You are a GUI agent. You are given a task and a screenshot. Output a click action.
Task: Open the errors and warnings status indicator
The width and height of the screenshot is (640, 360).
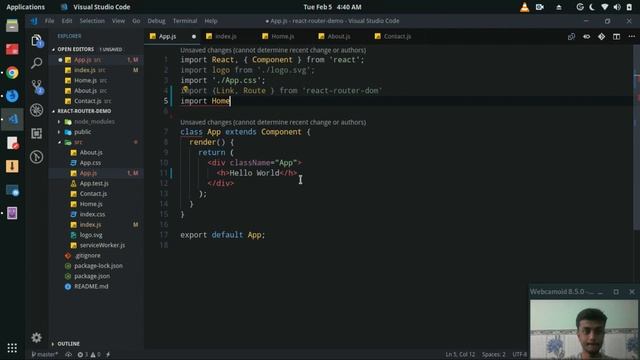[89, 354]
